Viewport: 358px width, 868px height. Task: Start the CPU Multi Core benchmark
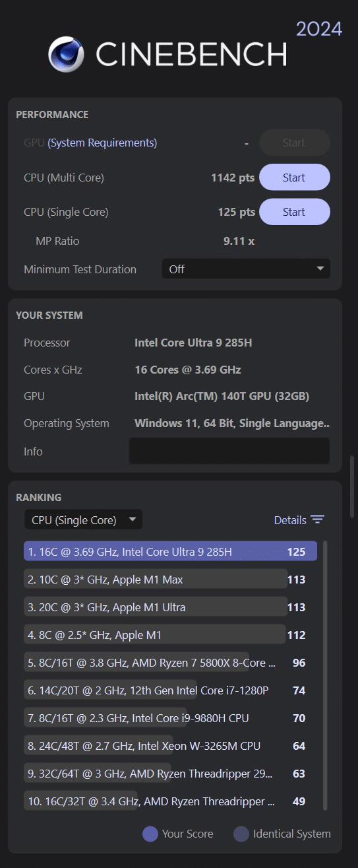pyautogui.click(x=294, y=177)
